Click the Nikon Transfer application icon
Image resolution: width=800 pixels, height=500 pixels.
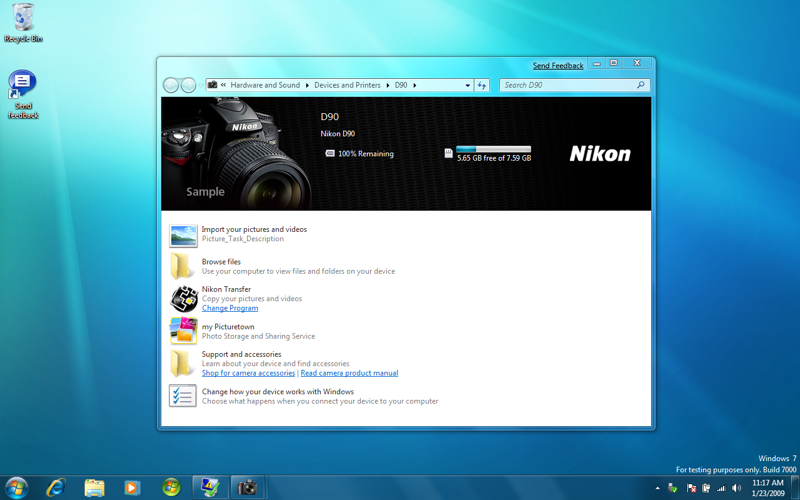click(184, 299)
